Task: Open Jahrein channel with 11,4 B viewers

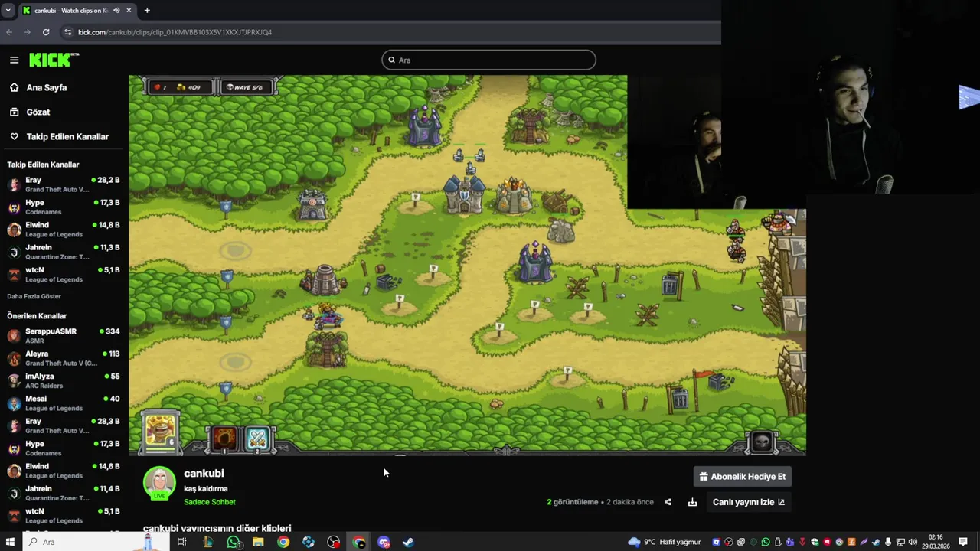Action: click(63, 493)
